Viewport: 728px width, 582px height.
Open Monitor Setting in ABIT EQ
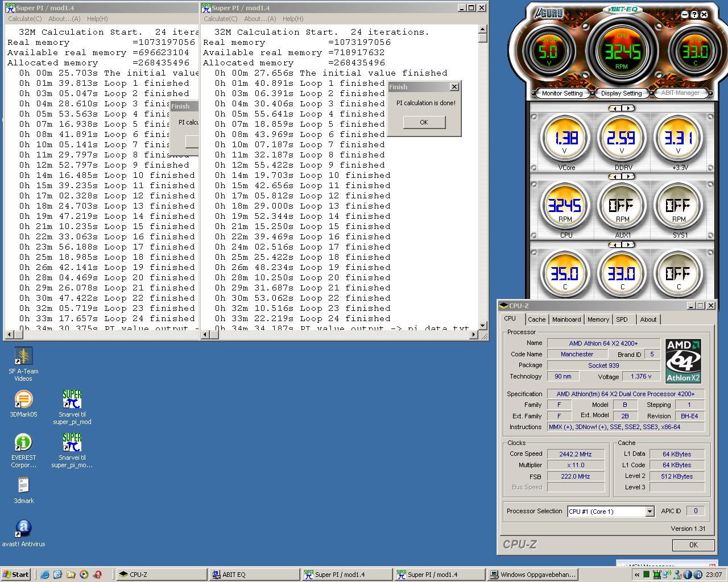562,93
